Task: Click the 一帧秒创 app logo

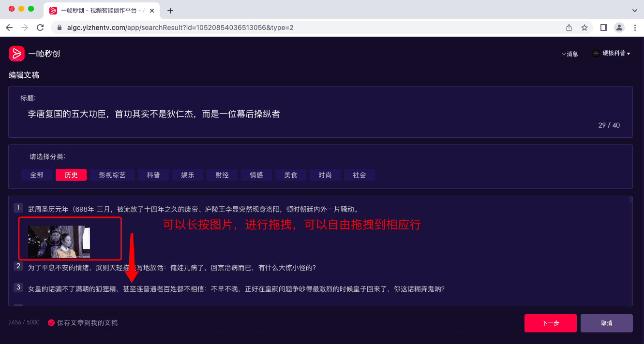Action: pos(16,53)
